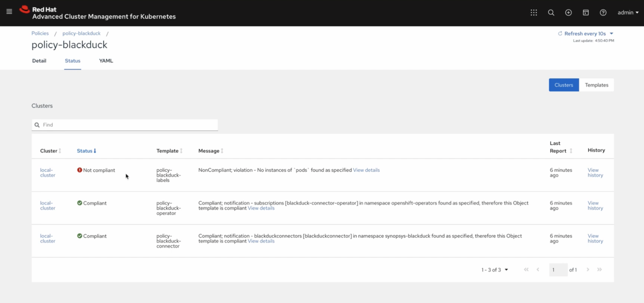
Task: Click View details for the NonCompliant message
Action: click(x=366, y=170)
